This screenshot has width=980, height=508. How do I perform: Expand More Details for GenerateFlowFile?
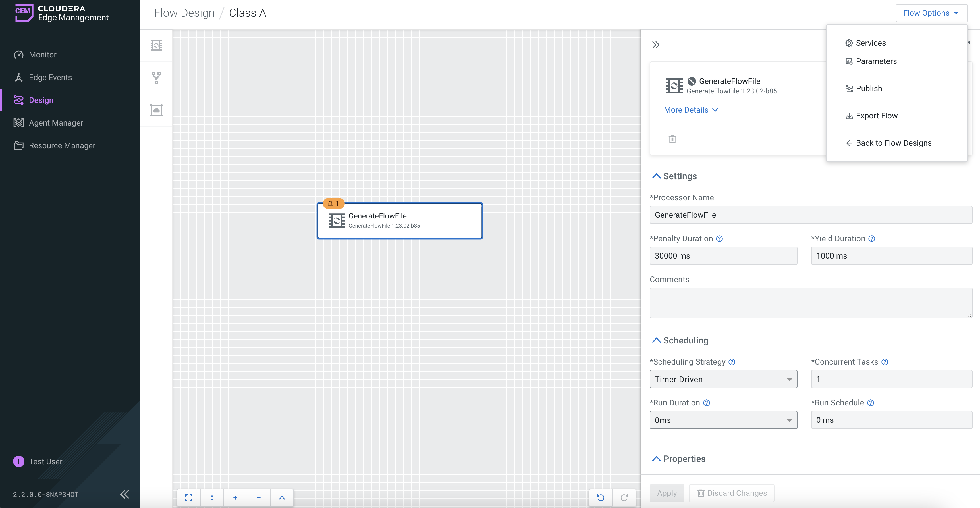point(691,110)
